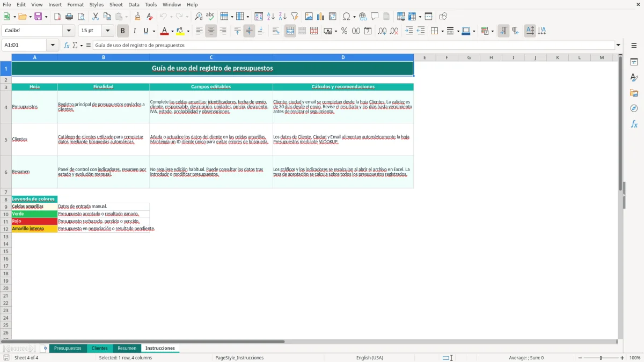Click the Print icon

[69, 17]
